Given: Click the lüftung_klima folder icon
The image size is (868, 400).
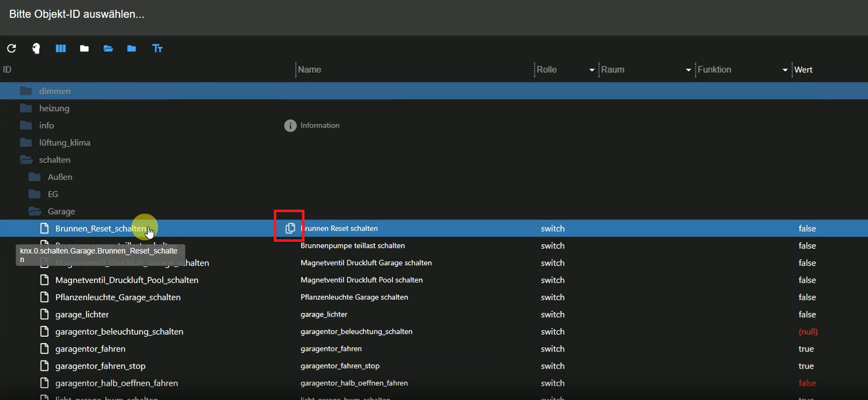Looking at the screenshot, I should (26, 142).
